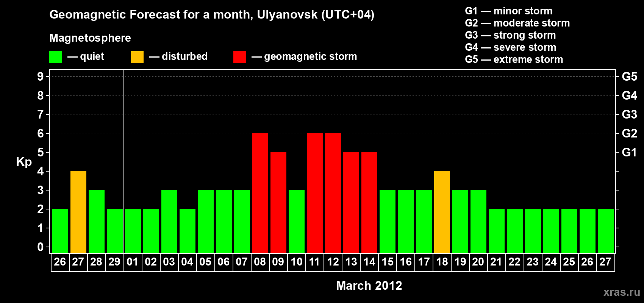Select the green bar above date 03
Screen dimensions: 644x303
(169, 221)
